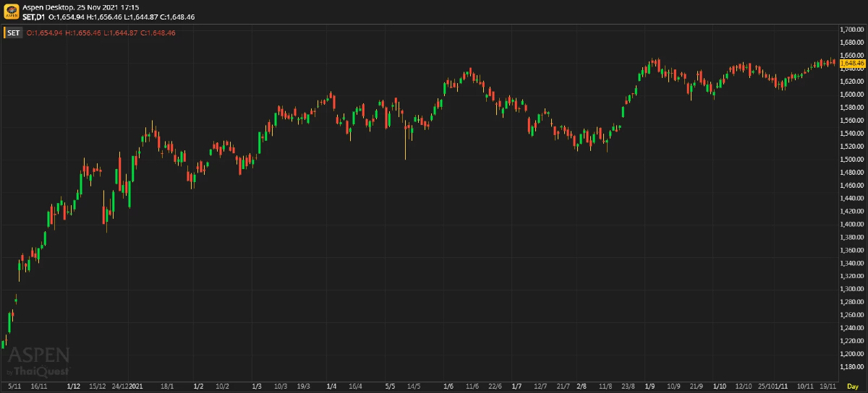The width and height of the screenshot is (868, 393).
Task: Click the '1/10' date axis label
Action: click(x=719, y=386)
